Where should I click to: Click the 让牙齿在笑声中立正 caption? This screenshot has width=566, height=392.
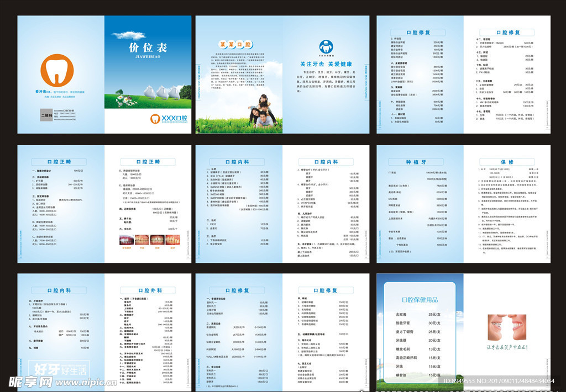(507, 347)
